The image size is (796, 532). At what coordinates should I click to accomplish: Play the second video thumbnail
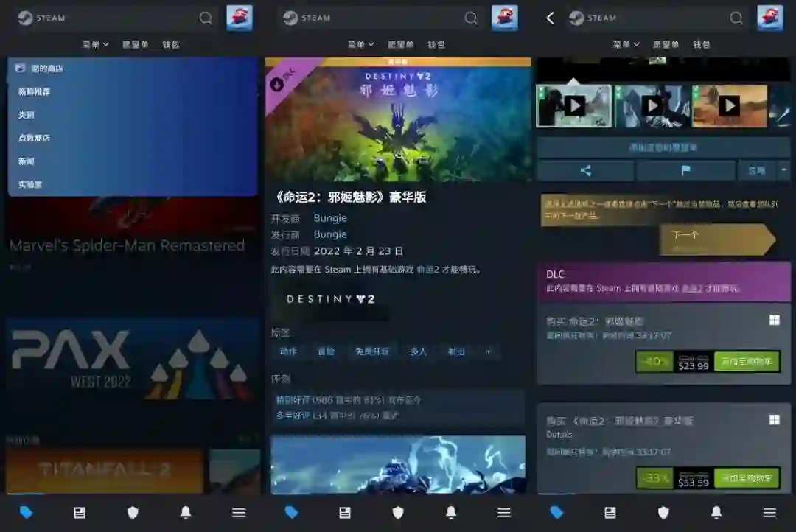(x=652, y=106)
